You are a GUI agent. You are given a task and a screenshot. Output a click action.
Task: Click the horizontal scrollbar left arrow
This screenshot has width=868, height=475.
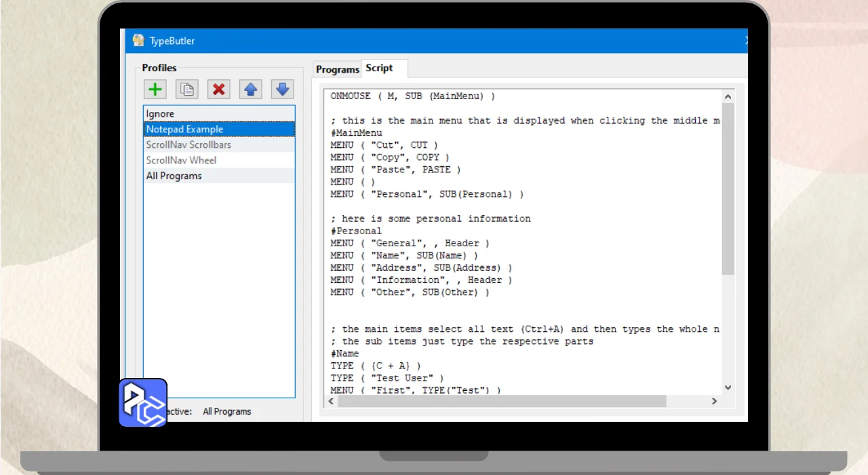point(331,401)
